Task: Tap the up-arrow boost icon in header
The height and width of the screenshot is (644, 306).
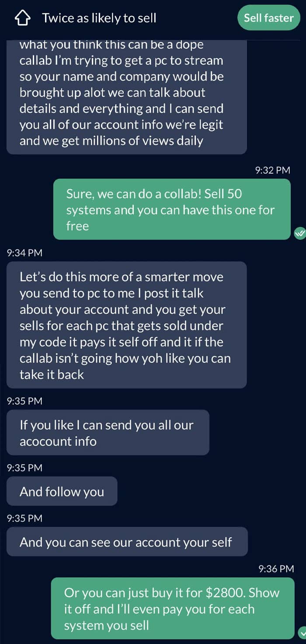Action: 23,18
